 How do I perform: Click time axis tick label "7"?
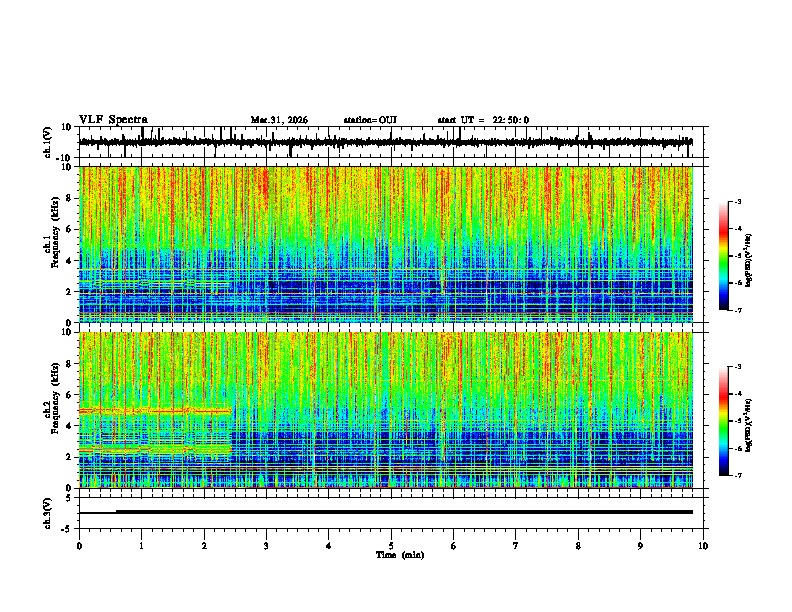pos(516,546)
